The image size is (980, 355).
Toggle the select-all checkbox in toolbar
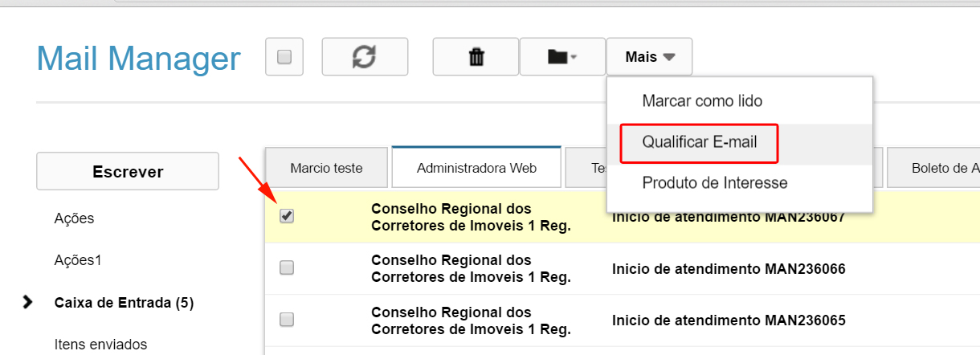pos(284,57)
